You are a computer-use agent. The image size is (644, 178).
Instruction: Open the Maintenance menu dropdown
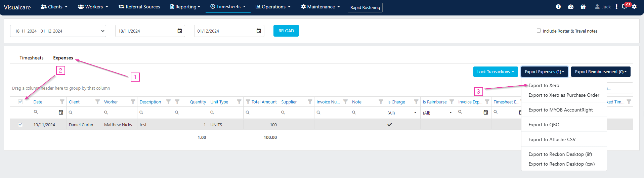(320, 7)
